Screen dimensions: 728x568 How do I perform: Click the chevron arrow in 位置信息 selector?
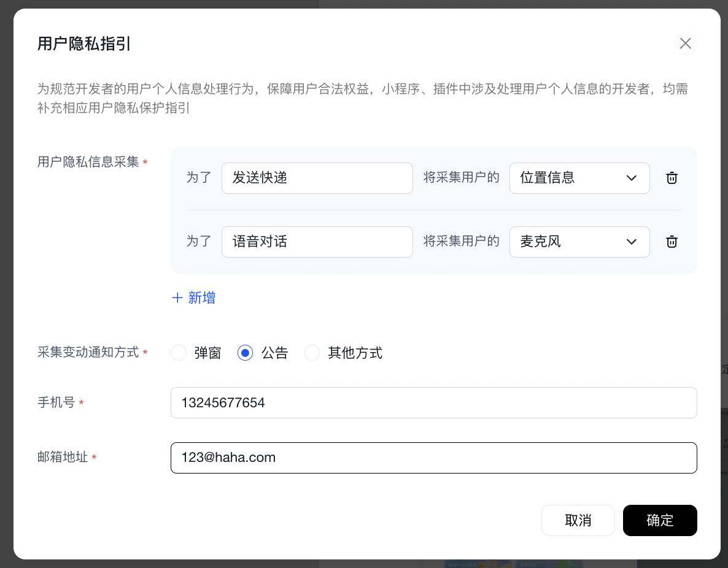(632, 178)
